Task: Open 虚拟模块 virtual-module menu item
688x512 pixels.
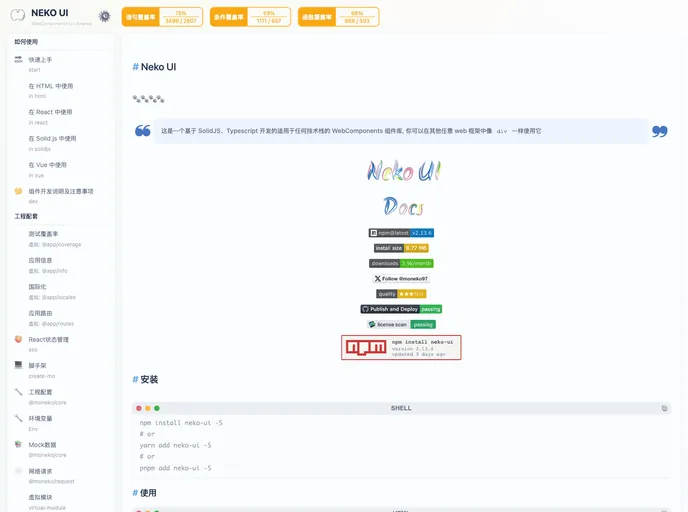Action: (61, 501)
